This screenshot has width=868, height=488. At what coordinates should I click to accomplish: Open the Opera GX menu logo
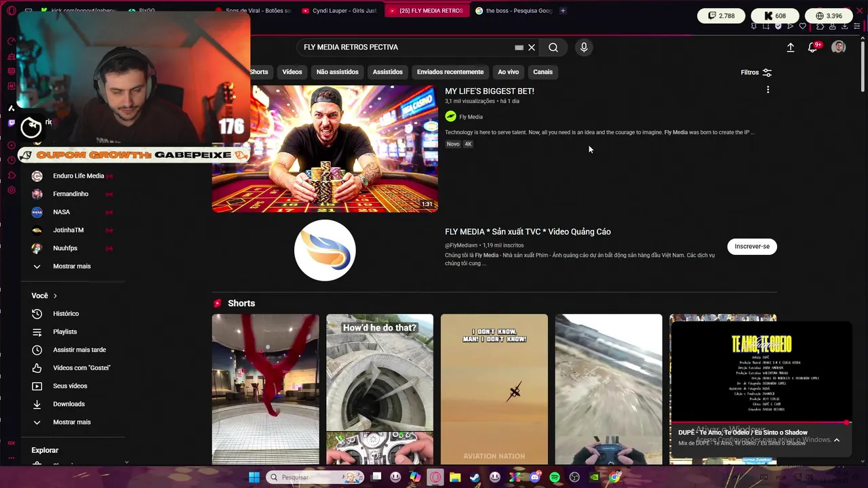click(x=12, y=11)
